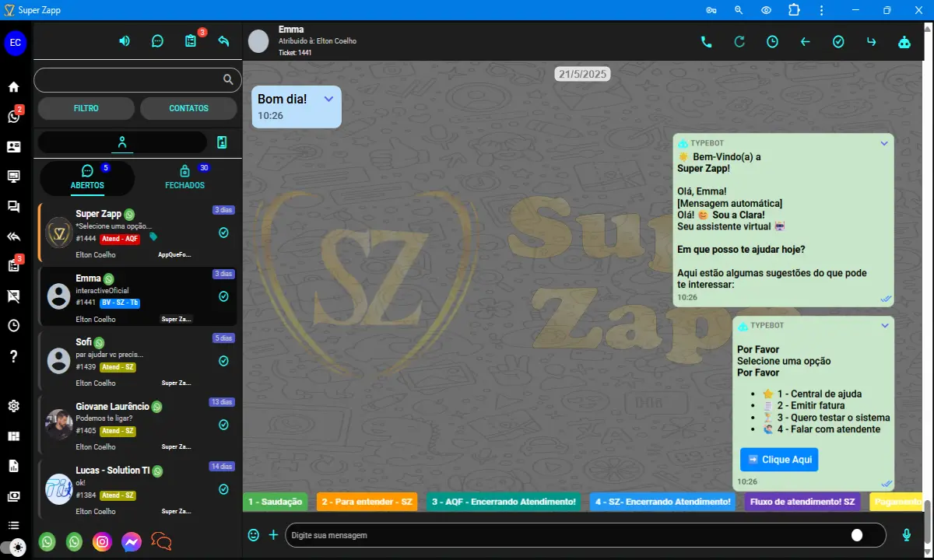Click the reply arrow icon atop ticket list
This screenshot has height=560, width=934.
coord(223,41)
